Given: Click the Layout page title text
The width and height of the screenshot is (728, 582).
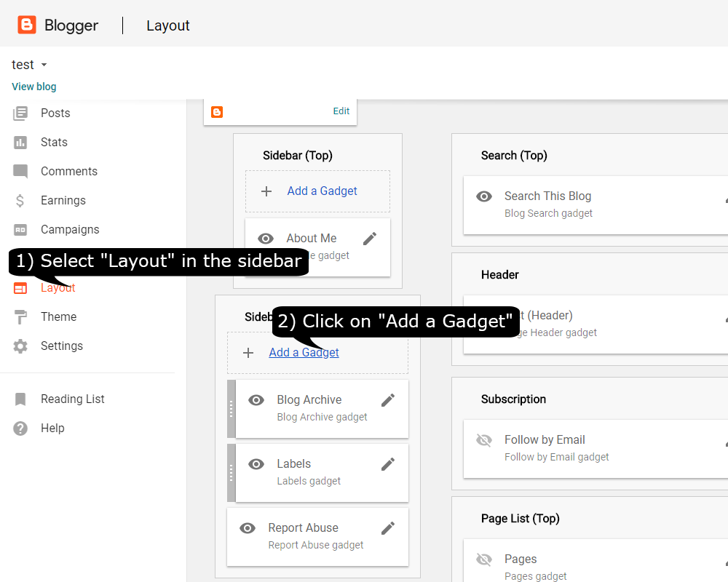Looking at the screenshot, I should pos(168,25).
